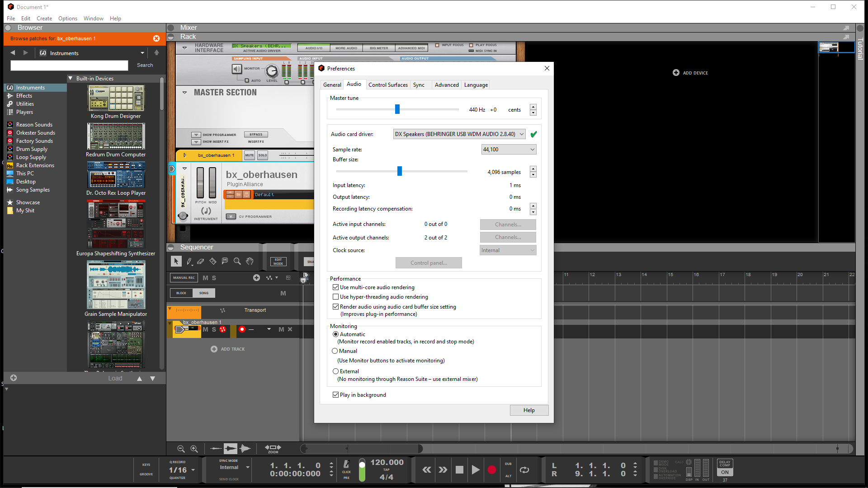868x488 pixels.
Task: Select the Razor tool in Sequencer
Action: click(213, 261)
